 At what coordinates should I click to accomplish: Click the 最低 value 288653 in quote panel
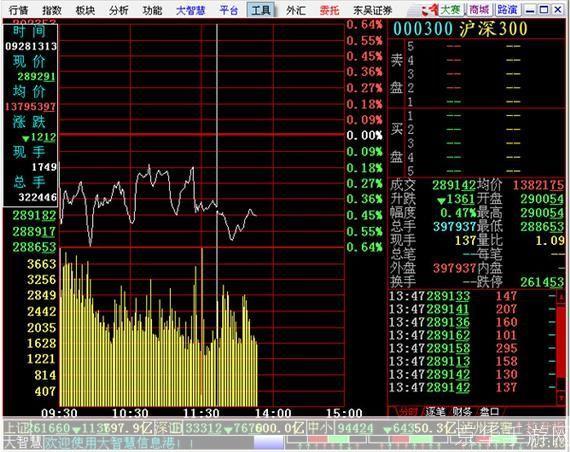click(x=542, y=227)
